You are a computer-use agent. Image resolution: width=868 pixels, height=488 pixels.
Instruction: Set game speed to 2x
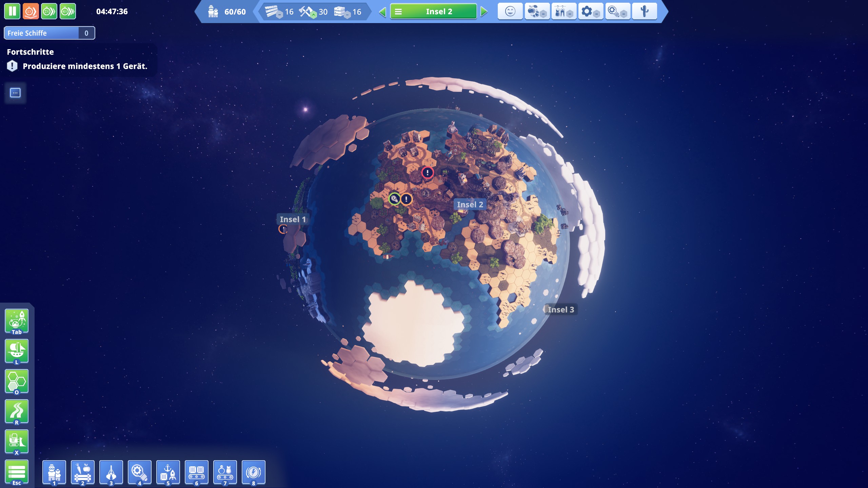click(x=49, y=11)
